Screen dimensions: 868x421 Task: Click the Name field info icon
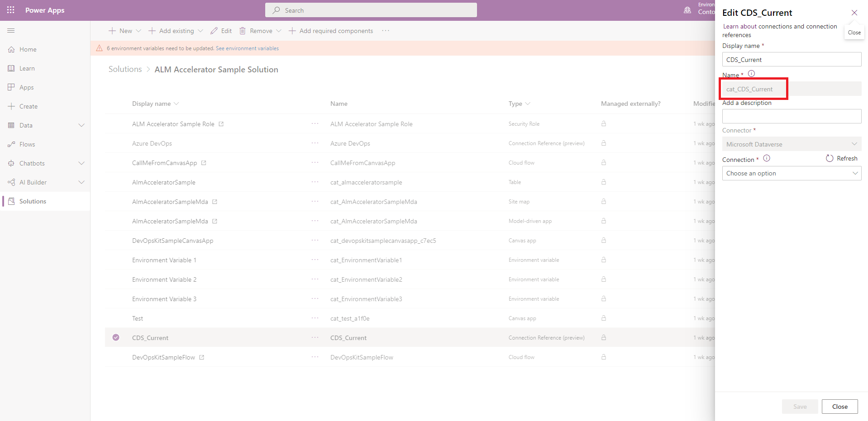(x=751, y=74)
